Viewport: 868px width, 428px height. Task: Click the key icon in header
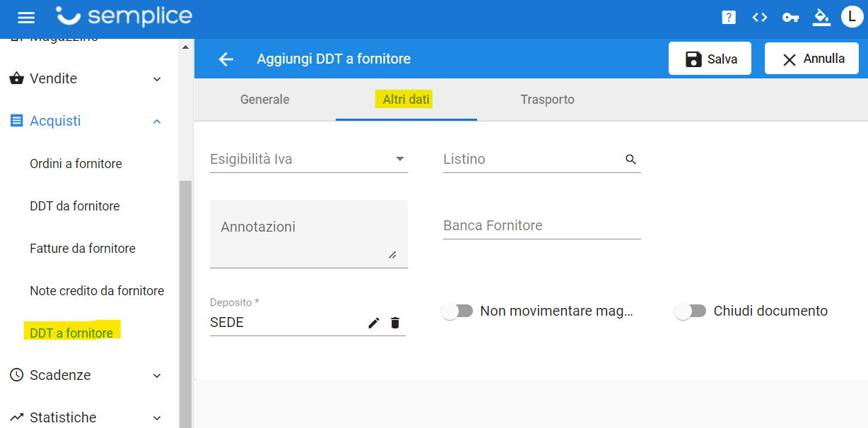coord(790,18)
